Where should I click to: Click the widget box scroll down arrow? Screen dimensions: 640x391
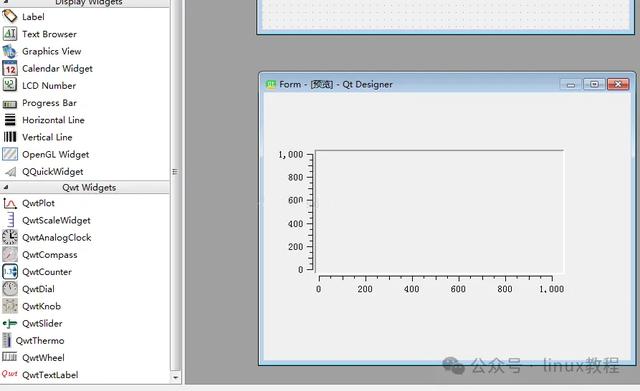(176, 378)
